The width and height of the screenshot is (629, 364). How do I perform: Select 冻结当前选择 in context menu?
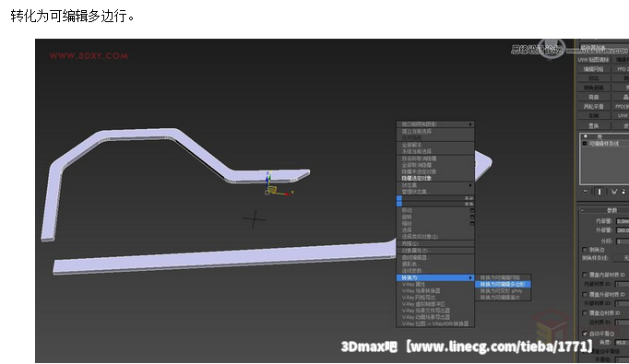click(x=435, y=151)
